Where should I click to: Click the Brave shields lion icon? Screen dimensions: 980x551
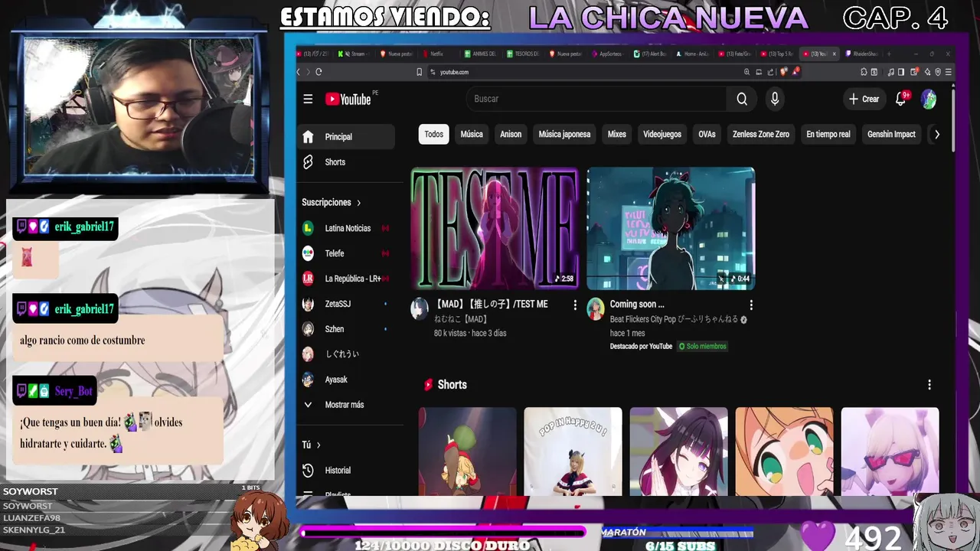[783, 72]
